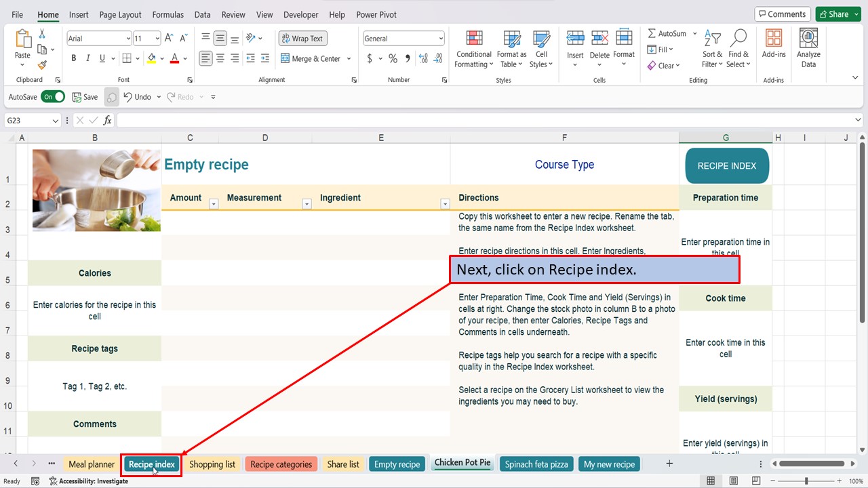Open the font size dropdown
The image size is (868, 488).
(x=158, y=38)
